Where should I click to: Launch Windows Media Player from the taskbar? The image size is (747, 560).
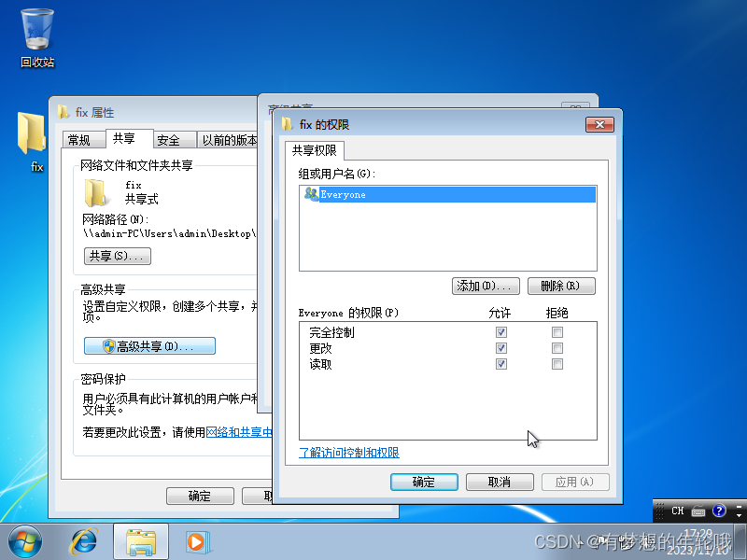(x=196, y=541)
